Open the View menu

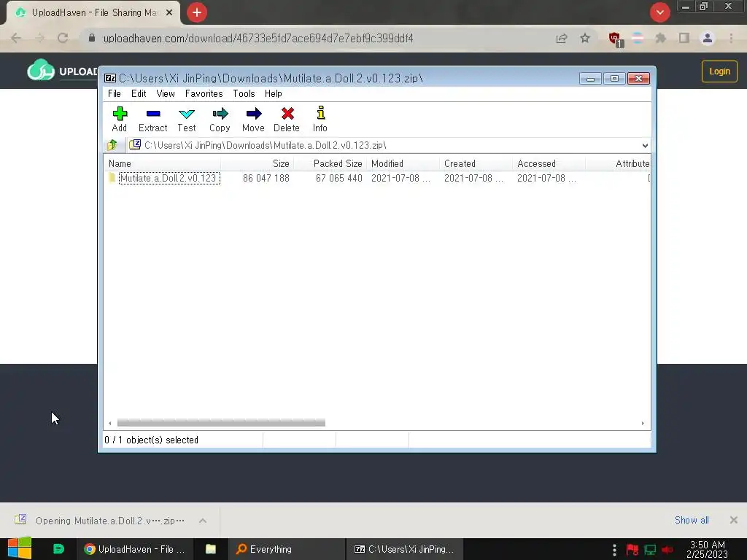click(166, 93)
